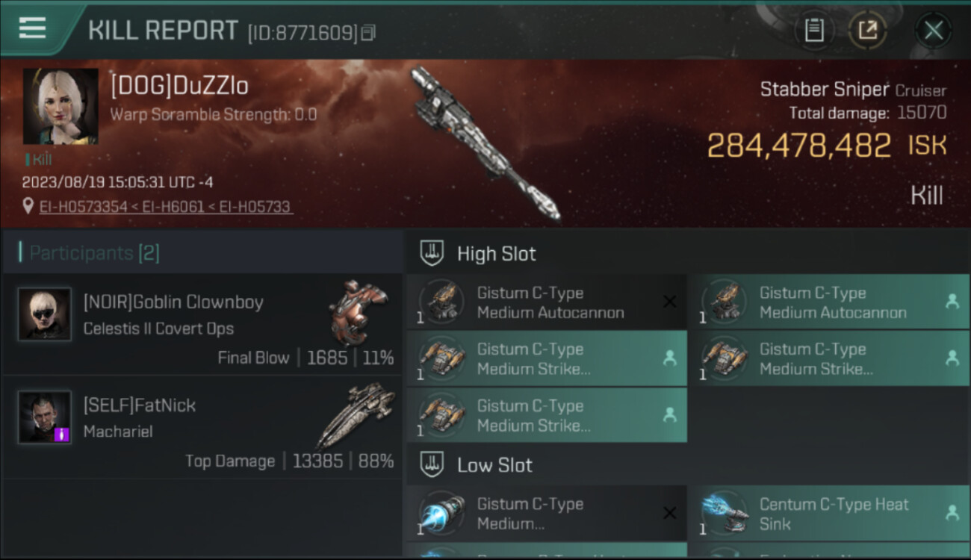Select the Machariel ship icon
971x560 pixels.
[x=355, y=416]
